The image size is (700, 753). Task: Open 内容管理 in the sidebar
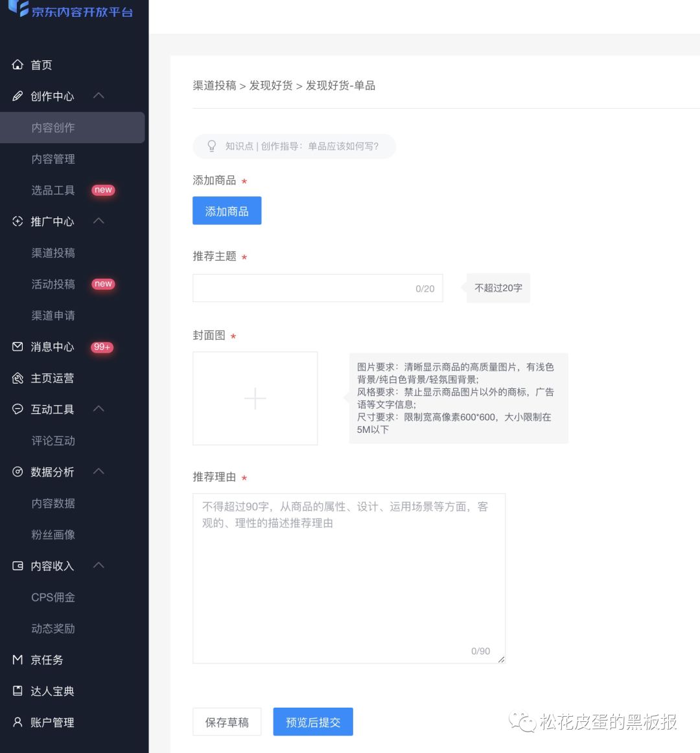point(53,159)
